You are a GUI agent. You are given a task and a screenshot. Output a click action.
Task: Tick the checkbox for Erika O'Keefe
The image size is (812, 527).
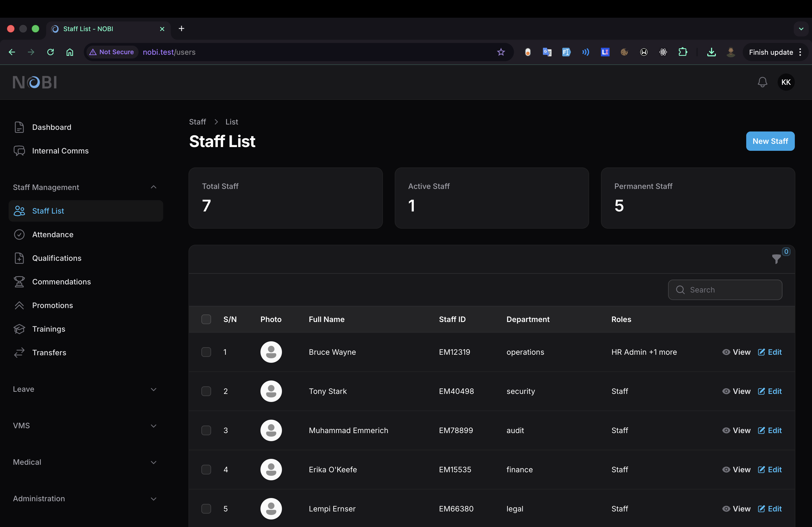coord(206,469)
